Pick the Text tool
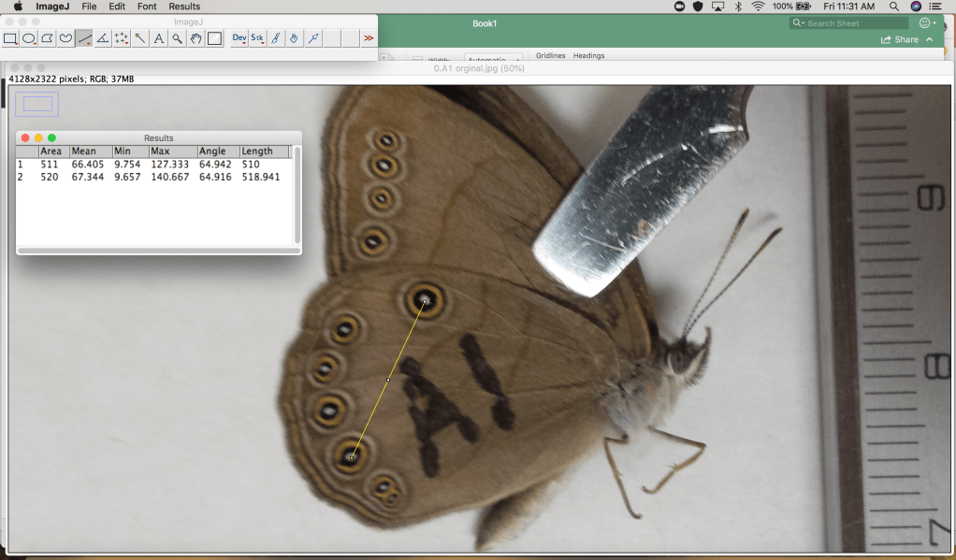The width and height of the screenshot is (956, 560). click(x=158, y=38)
